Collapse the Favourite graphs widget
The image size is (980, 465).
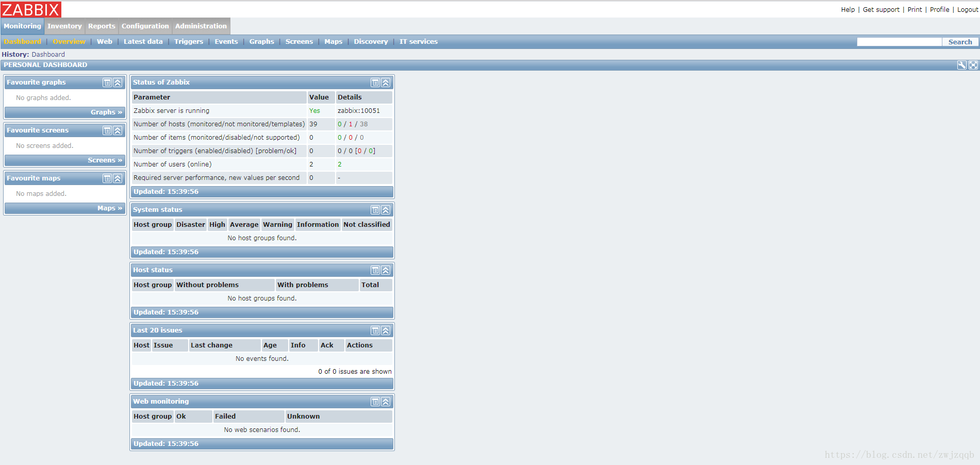[x=118, y=82]
